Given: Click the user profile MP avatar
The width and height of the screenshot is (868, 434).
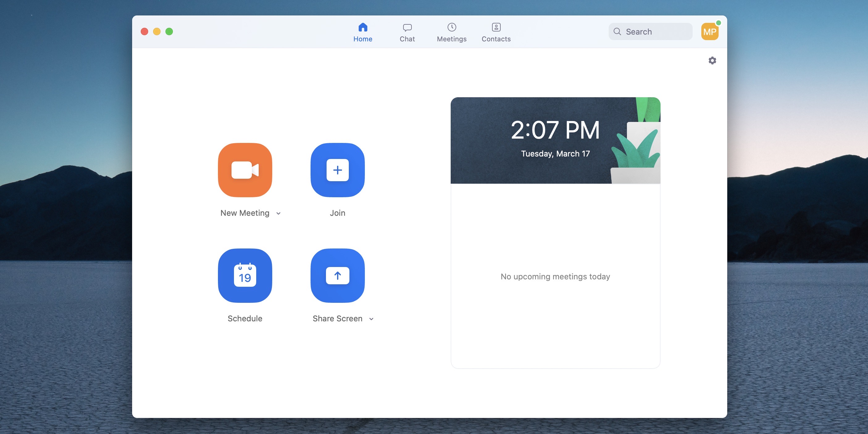Looking at the screenshot, I should pos(710,31).
